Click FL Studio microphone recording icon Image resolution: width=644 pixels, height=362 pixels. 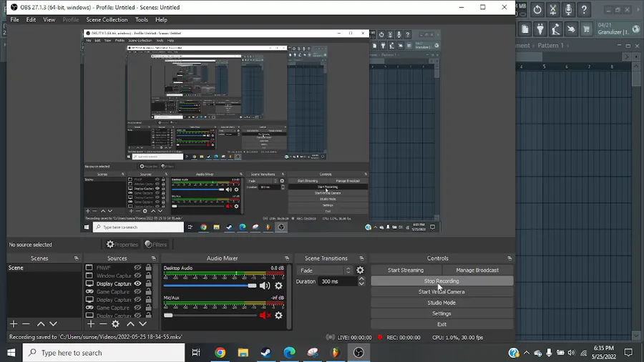[x=568, y=9]
